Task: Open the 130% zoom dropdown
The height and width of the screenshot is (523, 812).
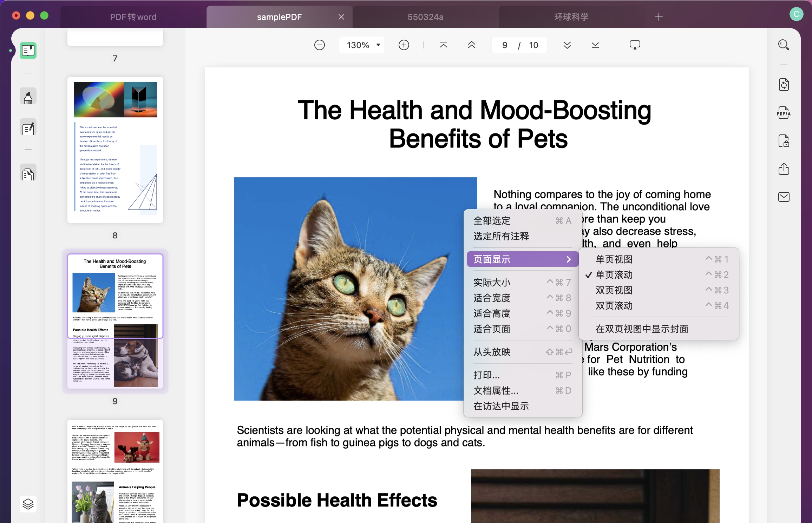Action: pyautogui.click(x=362, y=45)
